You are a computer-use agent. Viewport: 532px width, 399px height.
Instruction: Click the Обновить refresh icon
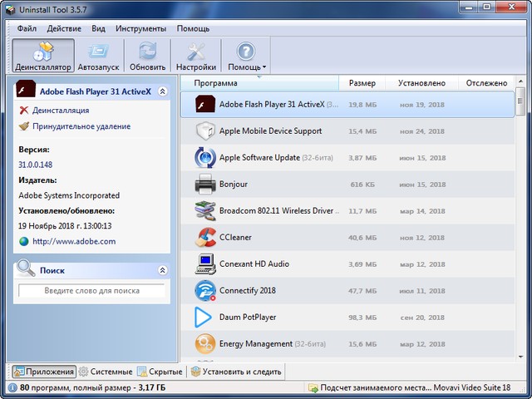(147, 57)
